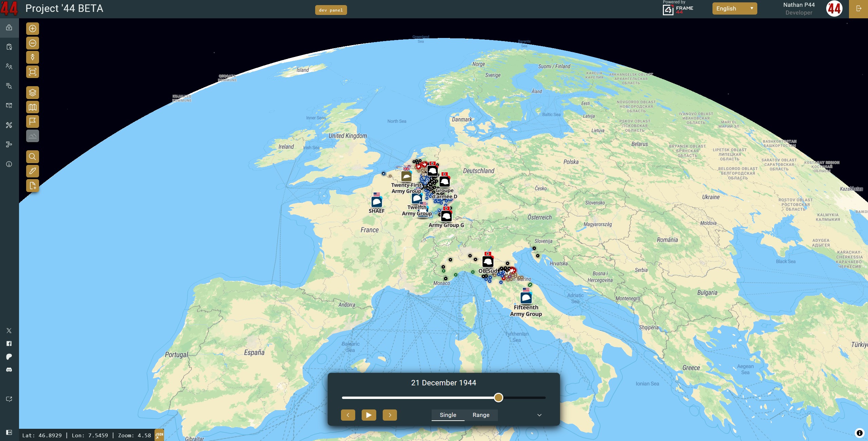Select the Single date tab
This screenshot has height=441, width=868.
coord(448,415)
